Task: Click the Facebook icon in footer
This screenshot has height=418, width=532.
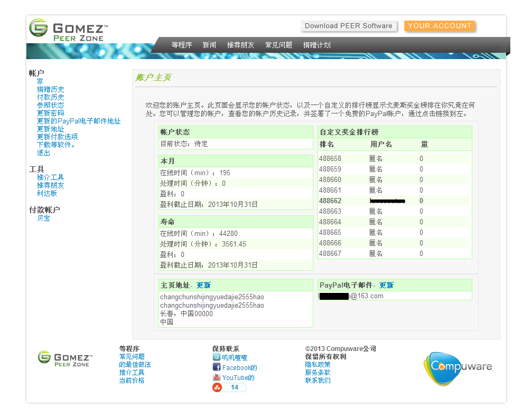Action: pos(216,367)
